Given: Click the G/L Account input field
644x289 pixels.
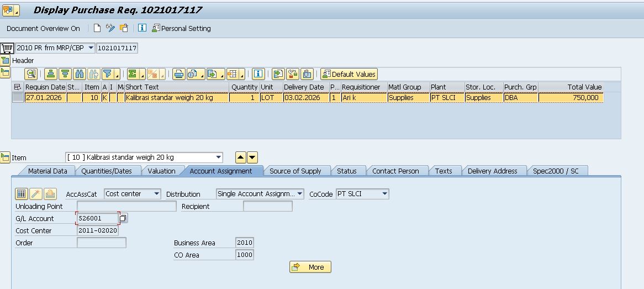Looking at the screenshot, I should point(97,218).
